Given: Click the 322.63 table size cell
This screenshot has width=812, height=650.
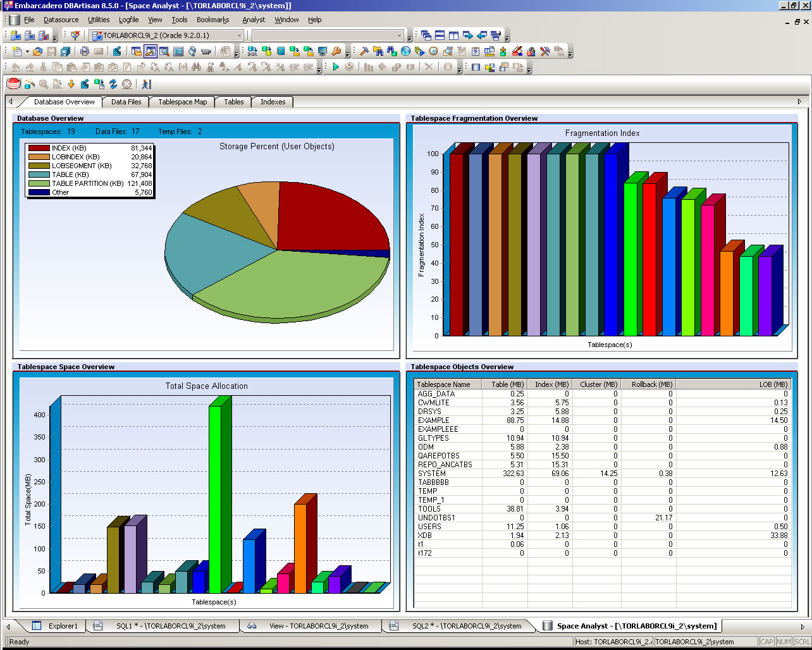Looking at the screenshot, I should click(505, 474).
